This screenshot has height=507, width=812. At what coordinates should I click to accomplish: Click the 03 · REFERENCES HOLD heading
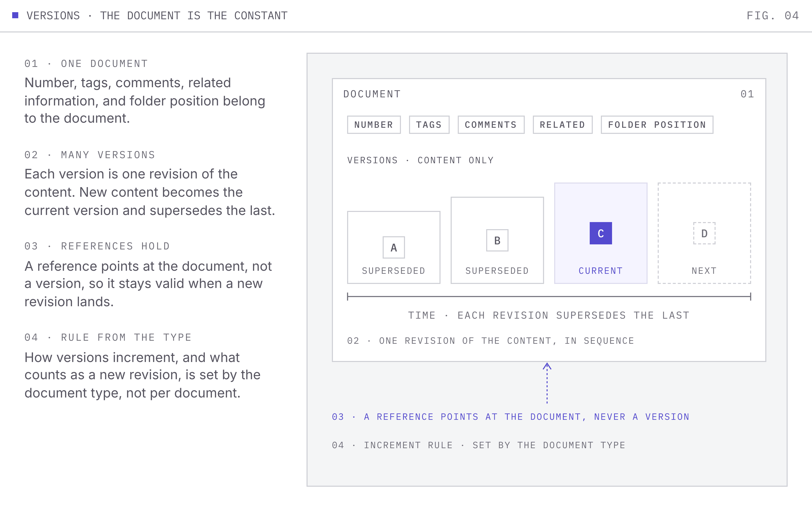97,246
